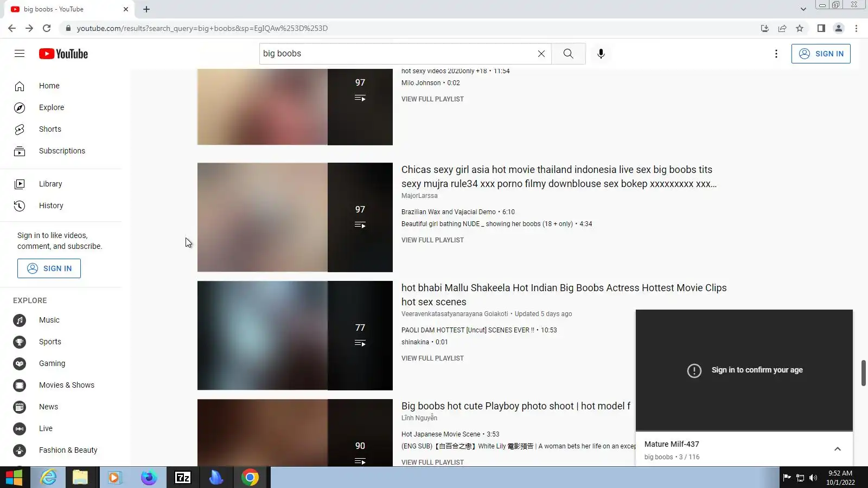Open the MajorLarssa channel link
The image size is (868, 488).
419,196
